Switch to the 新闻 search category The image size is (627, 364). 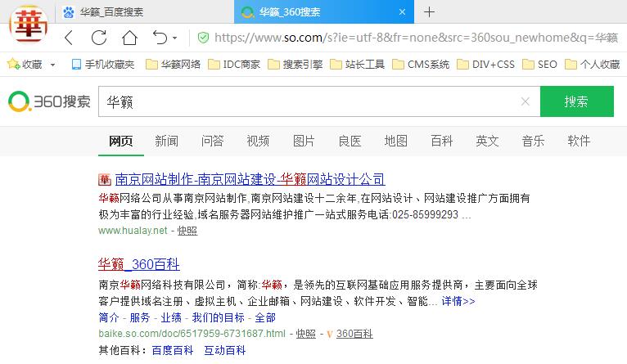[166, 141]
